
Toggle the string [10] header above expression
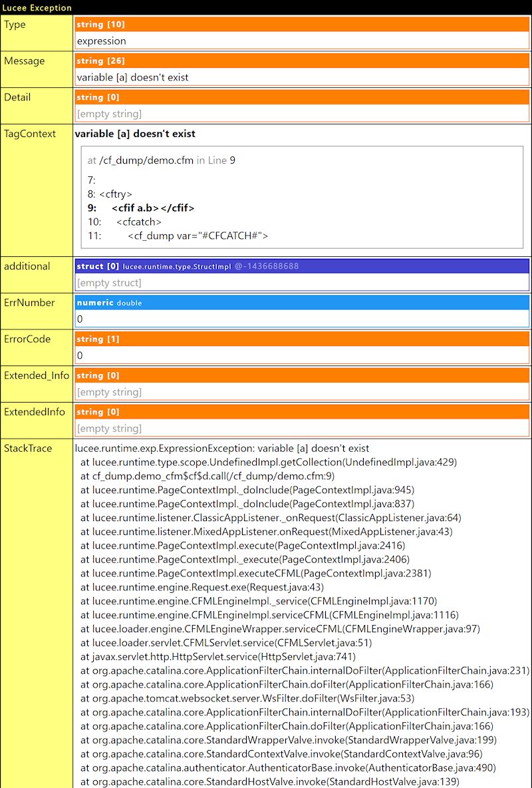point(302,24)
